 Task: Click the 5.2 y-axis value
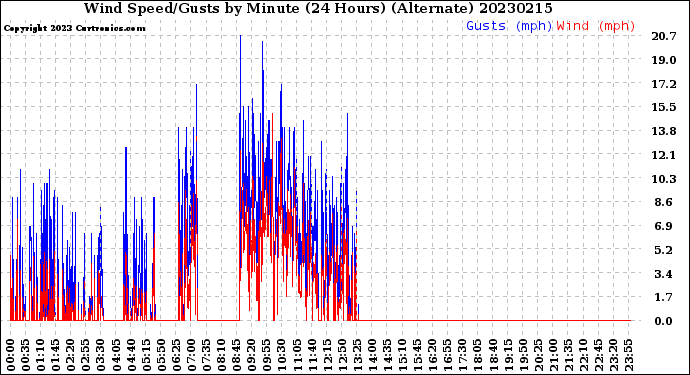[664, 250]
